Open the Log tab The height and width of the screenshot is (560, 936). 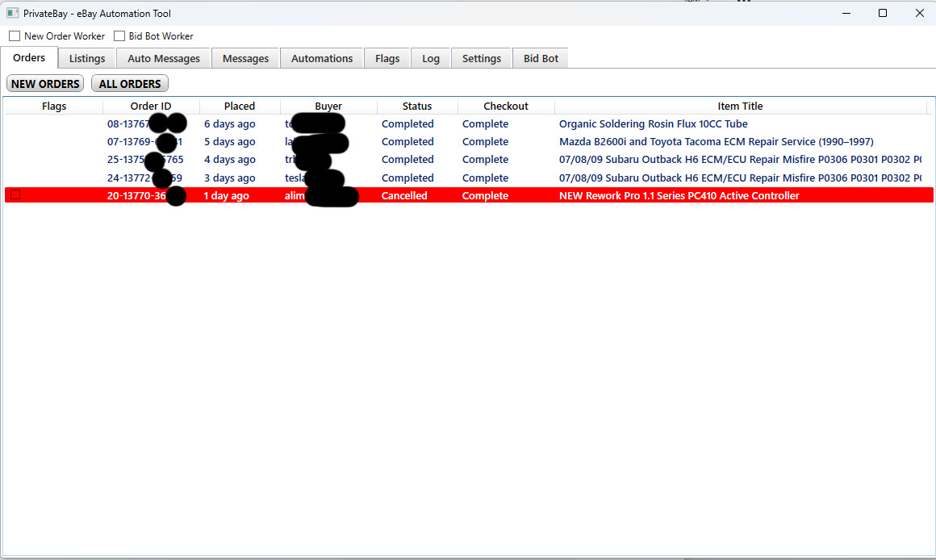(430, 57)
